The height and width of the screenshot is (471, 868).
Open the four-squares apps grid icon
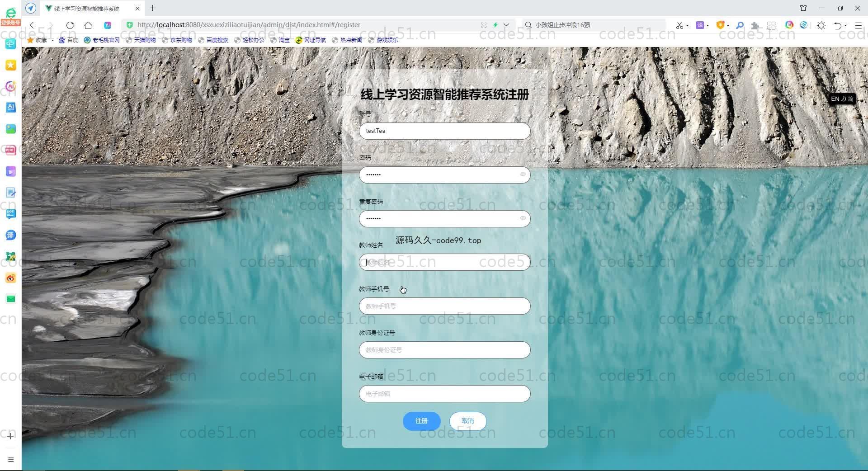pyautogui.click(x=772, y=25)
